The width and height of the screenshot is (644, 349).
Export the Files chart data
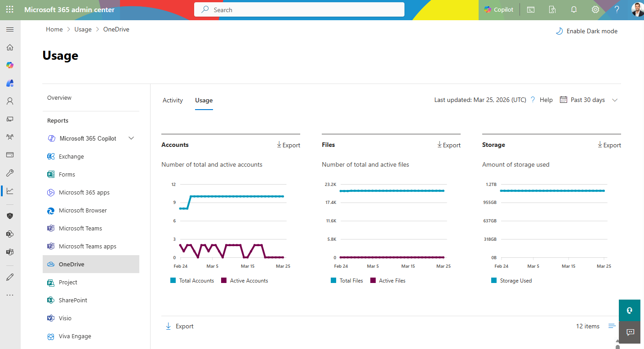click(449, 145)
